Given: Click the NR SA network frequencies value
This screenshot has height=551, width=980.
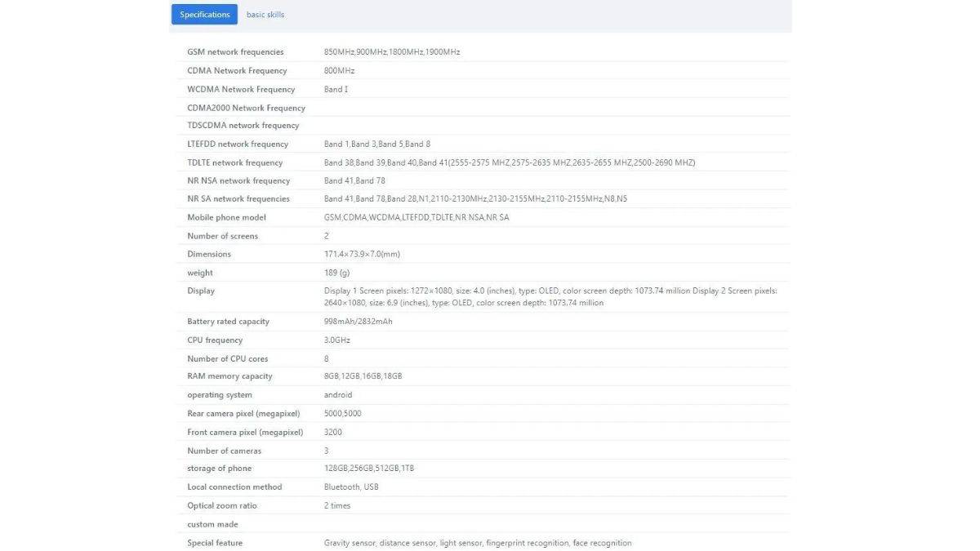Looking at the screenshot, I should (475, 199).
